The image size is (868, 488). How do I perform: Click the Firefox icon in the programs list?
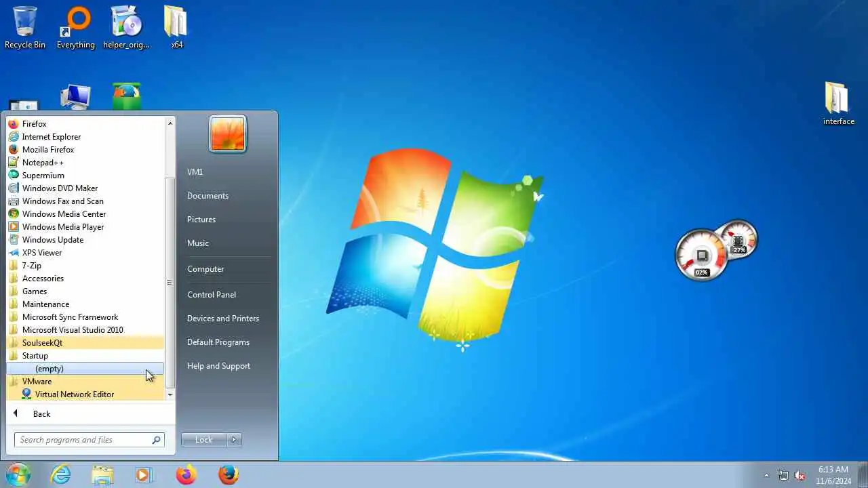(x=14, y=124)
